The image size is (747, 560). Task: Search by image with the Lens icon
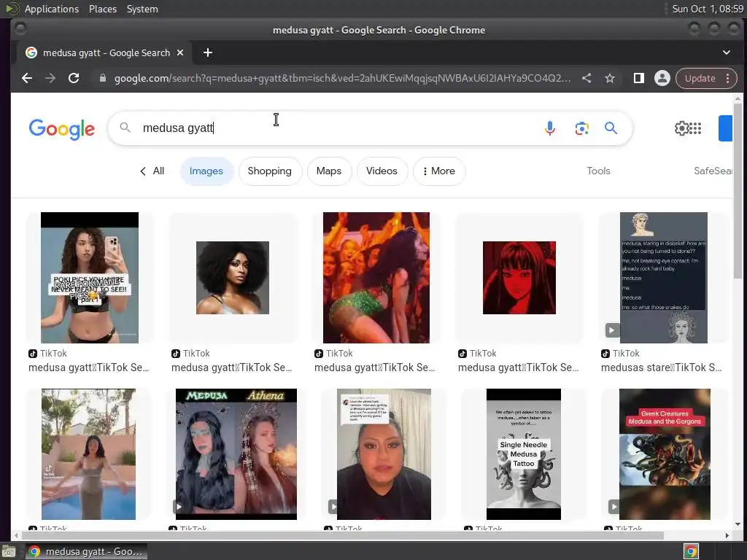point(581,128)
